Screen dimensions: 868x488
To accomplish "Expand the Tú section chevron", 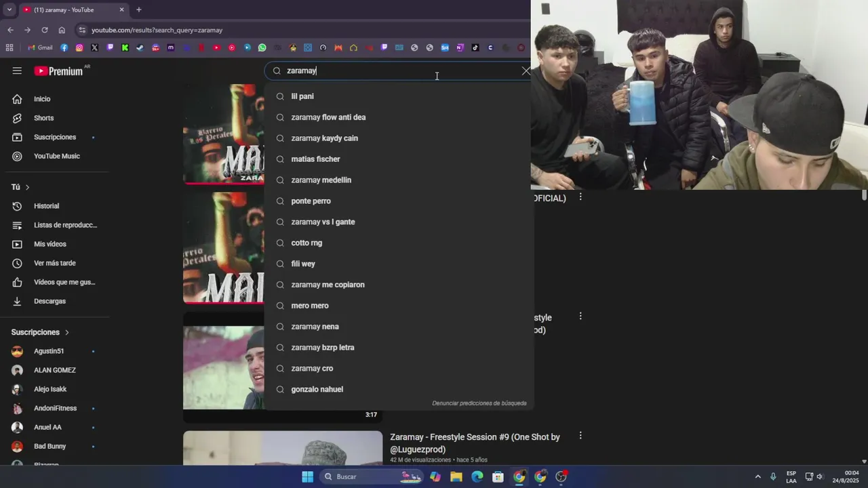I will [x=27, y=187].
